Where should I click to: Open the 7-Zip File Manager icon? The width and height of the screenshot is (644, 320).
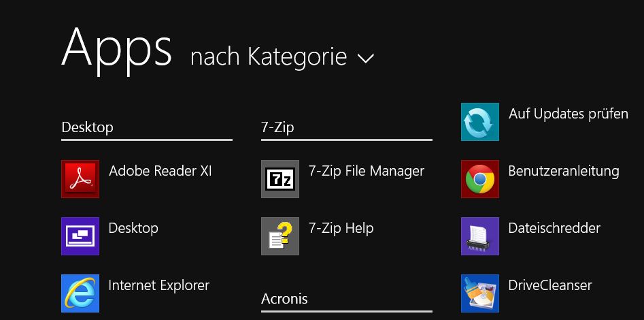coord(280,179)
